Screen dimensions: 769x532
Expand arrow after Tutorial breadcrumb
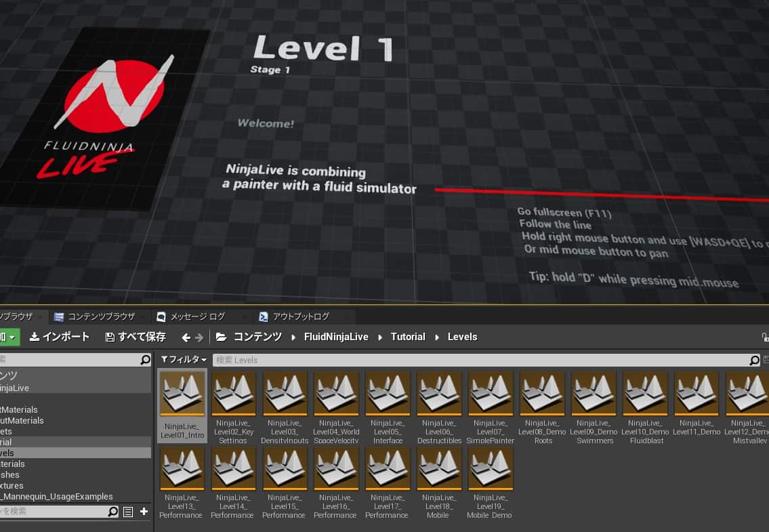[x=437, y=337]
